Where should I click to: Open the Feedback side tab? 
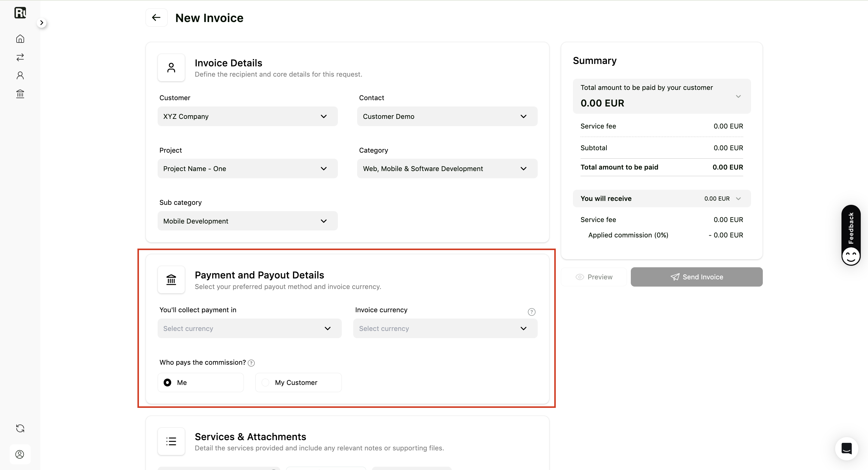(851, 235)
